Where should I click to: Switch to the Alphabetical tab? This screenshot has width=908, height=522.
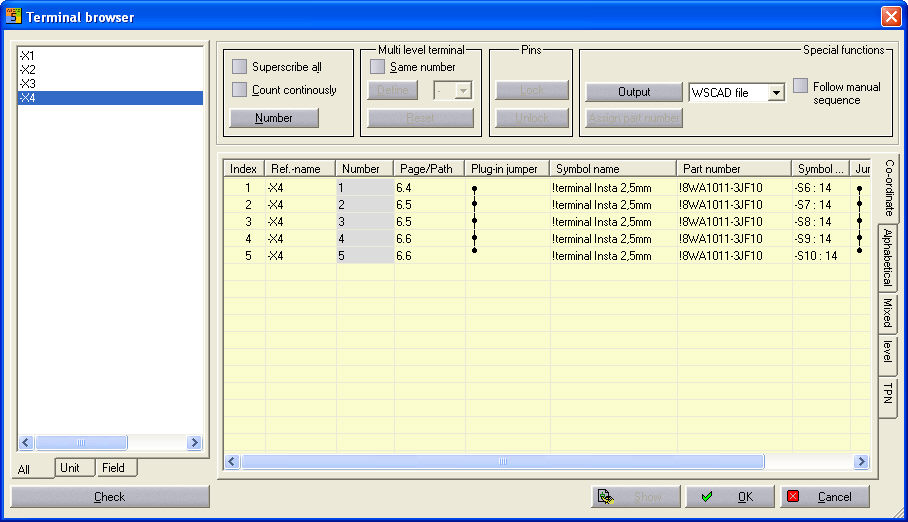pyautogui.click(x=887, y=257)
